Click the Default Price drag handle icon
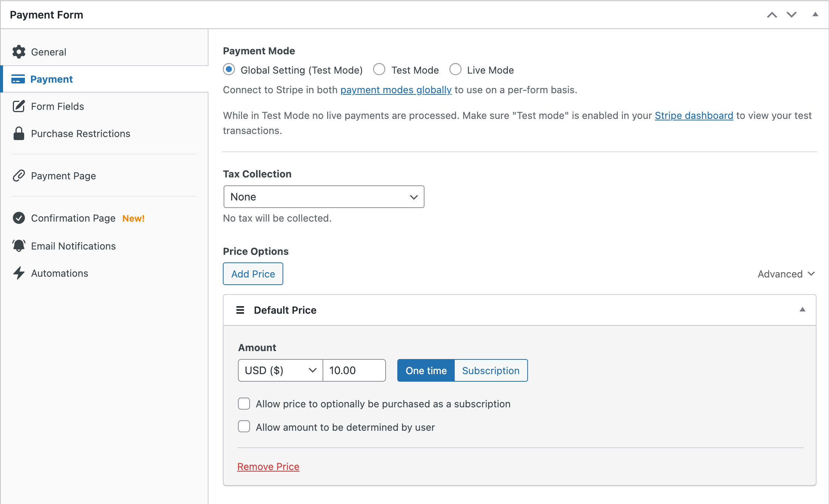The width and height of the screenshot is (829, 504). (240, 310)
